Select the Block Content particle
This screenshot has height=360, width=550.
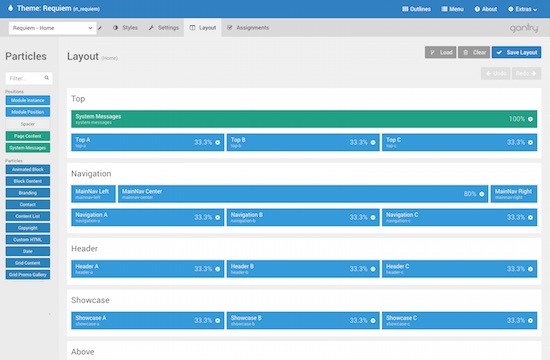(x=28, y=181)
